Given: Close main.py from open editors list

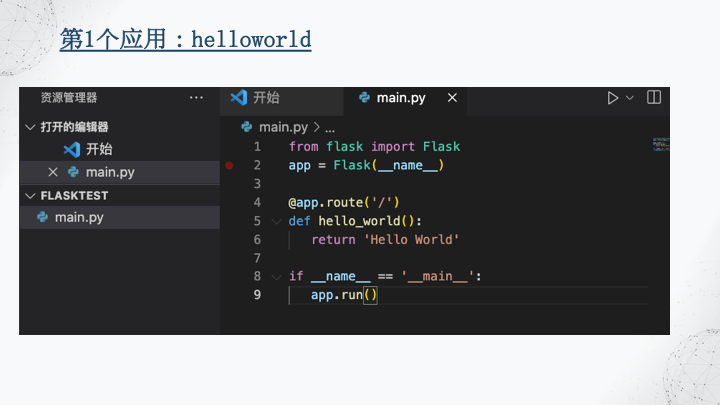Looking at the screenshot, I should [x=53, y=172].
